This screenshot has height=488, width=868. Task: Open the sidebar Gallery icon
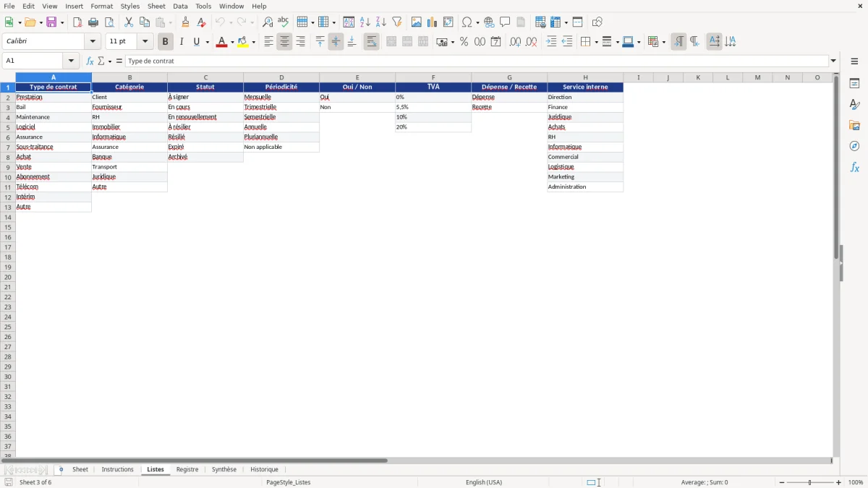[854, 125]
